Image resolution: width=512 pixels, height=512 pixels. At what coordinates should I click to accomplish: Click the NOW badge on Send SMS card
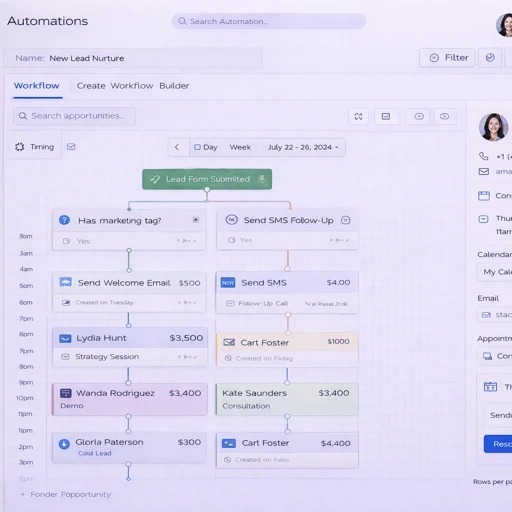[228, 283]
